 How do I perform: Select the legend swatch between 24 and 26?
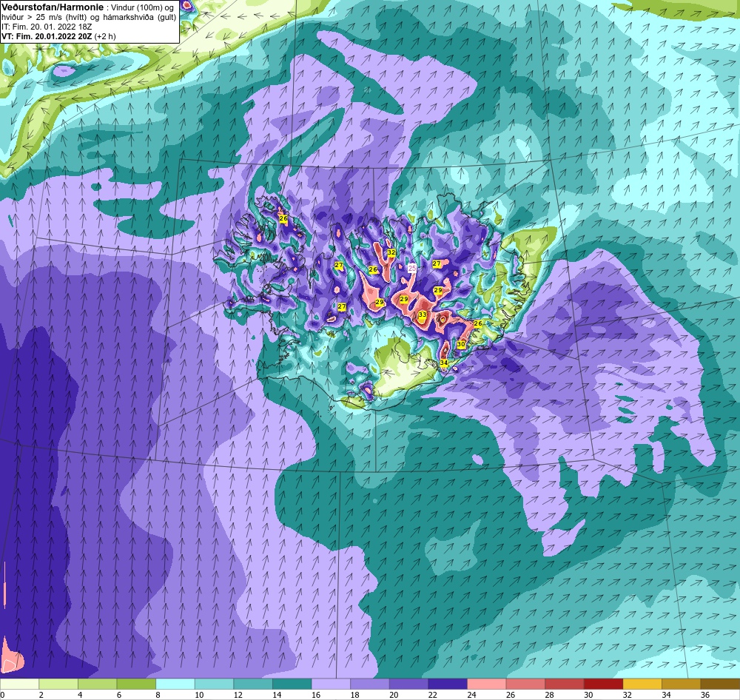click(x=487, y=684)
